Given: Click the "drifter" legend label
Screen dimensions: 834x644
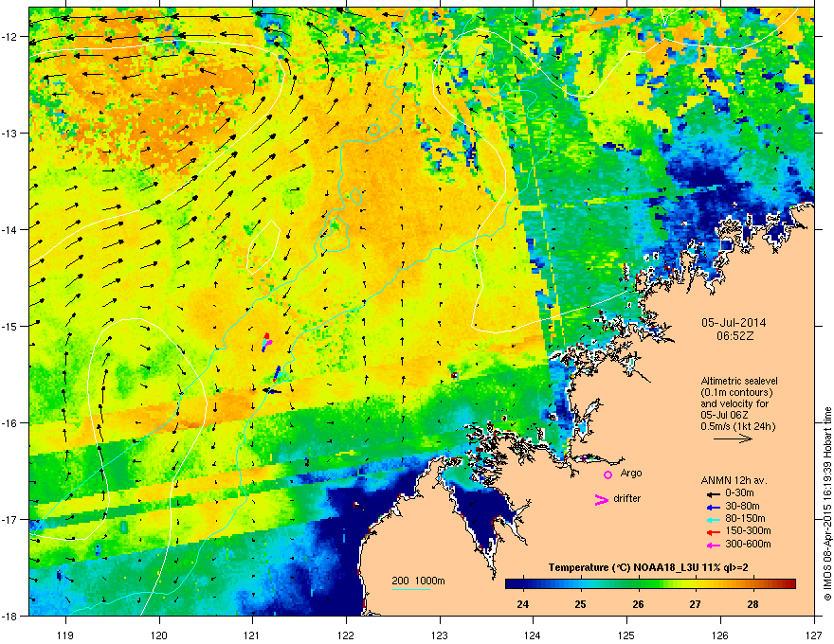Looking at the screenshot, I should click(627, 498).
